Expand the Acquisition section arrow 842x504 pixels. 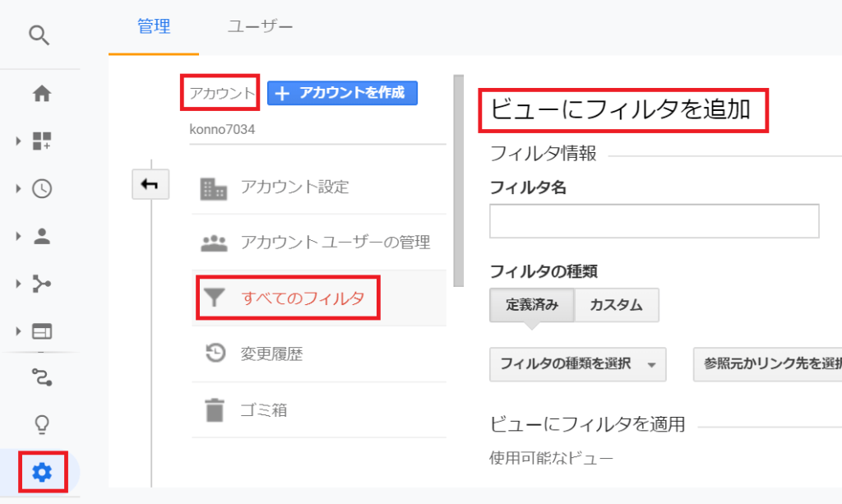(18, 284)
